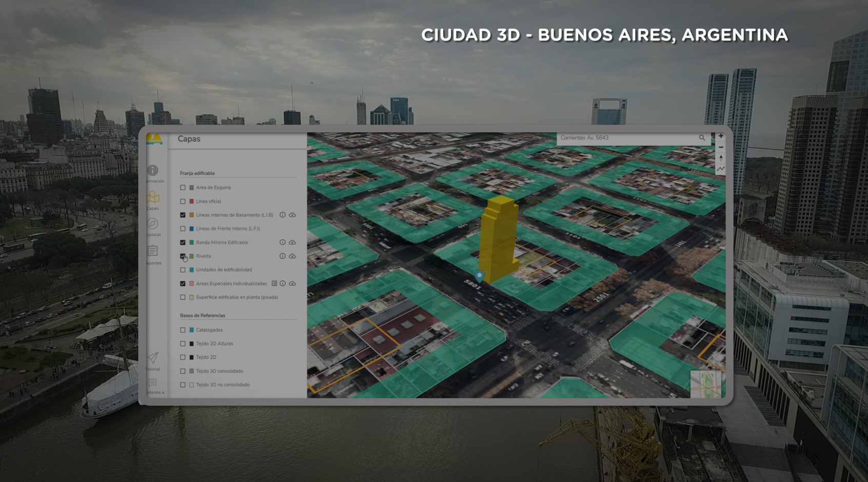868x482 pixels.
Task: Open the Reportes clipboard icon
Action: coord(153,251)
